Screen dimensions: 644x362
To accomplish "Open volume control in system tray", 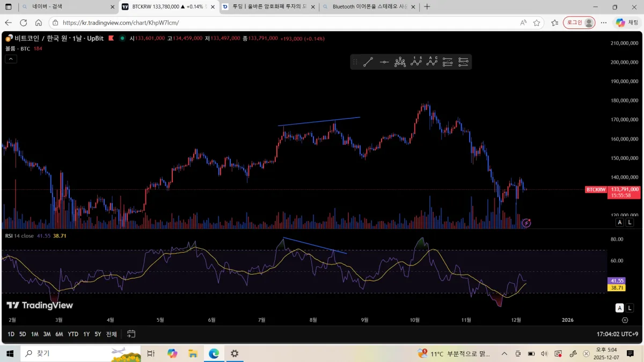I will click(545, 353).
